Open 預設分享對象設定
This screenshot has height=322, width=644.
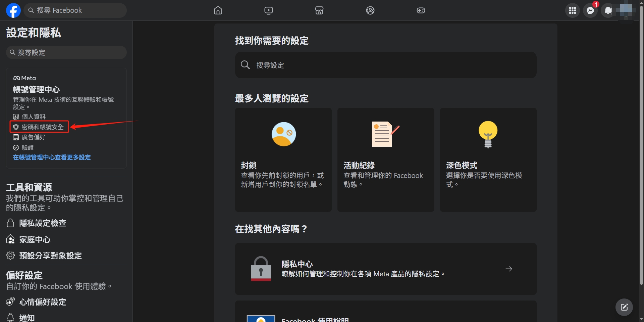51,256
